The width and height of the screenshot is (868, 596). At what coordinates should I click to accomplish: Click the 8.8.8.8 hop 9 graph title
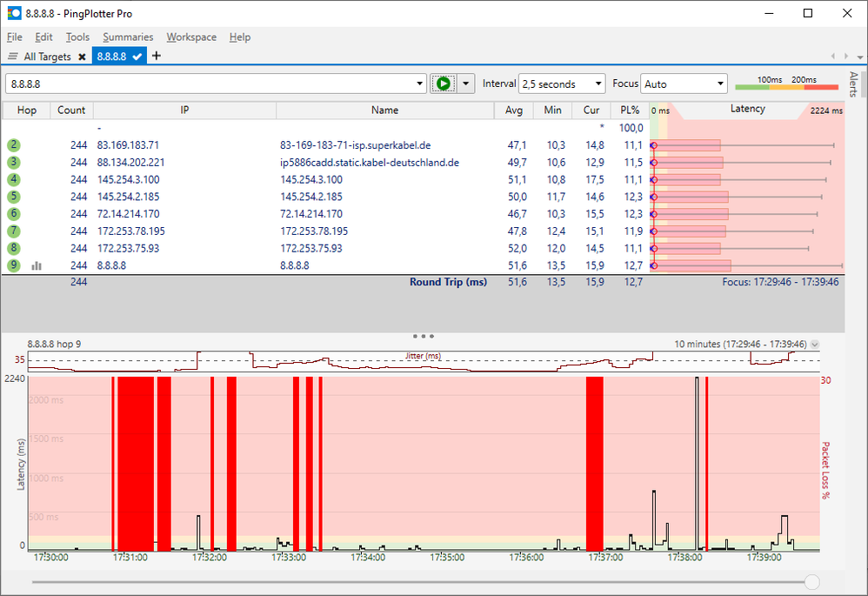[x=54, y=344]
